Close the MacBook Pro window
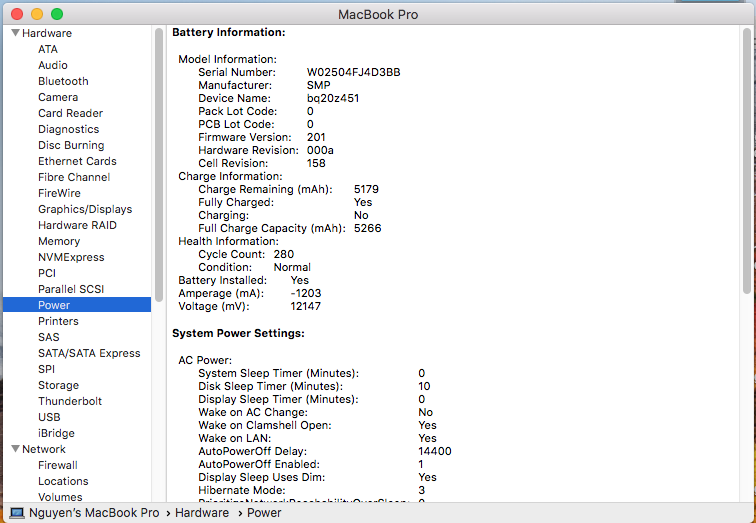Image resolution: width=756 pixels, height=523 pixels. tap(17, 14)
